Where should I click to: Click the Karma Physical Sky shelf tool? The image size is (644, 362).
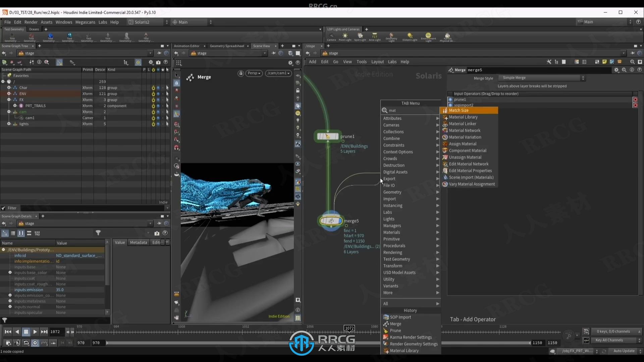click(x=447, y=37)
